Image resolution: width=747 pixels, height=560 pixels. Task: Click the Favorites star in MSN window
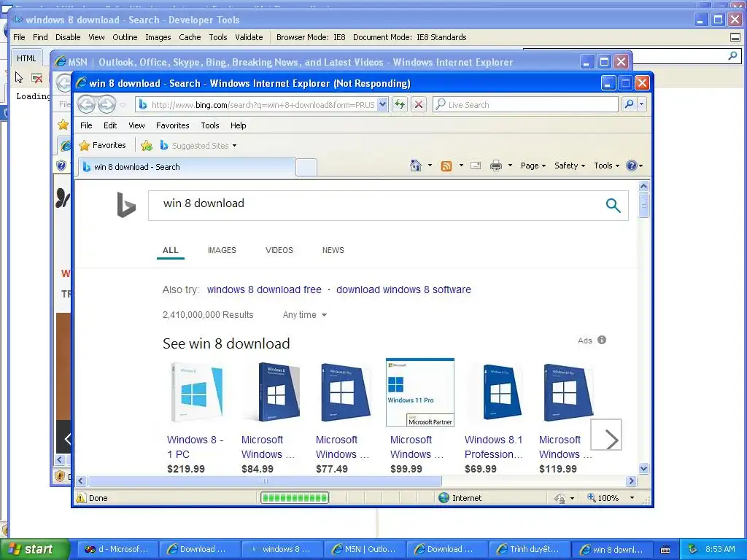(63, 125)
